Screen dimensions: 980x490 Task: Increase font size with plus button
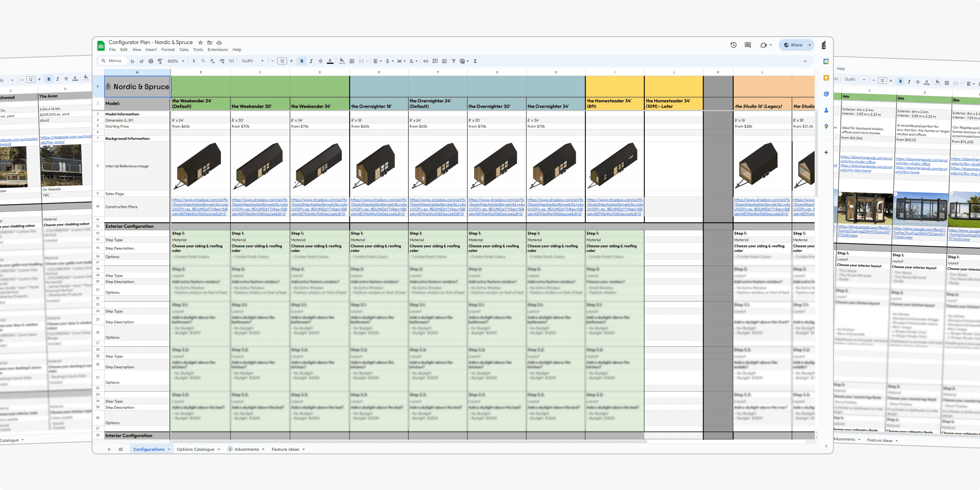[x=291, y=61]
